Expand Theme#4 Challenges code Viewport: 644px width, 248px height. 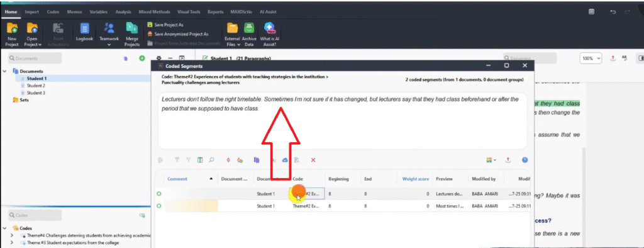(x=11, y=235)
